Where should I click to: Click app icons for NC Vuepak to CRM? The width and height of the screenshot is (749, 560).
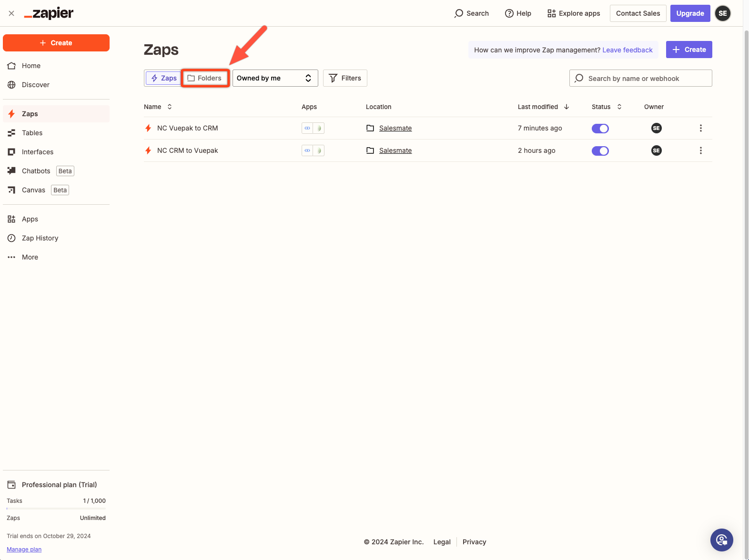(313, 128)
